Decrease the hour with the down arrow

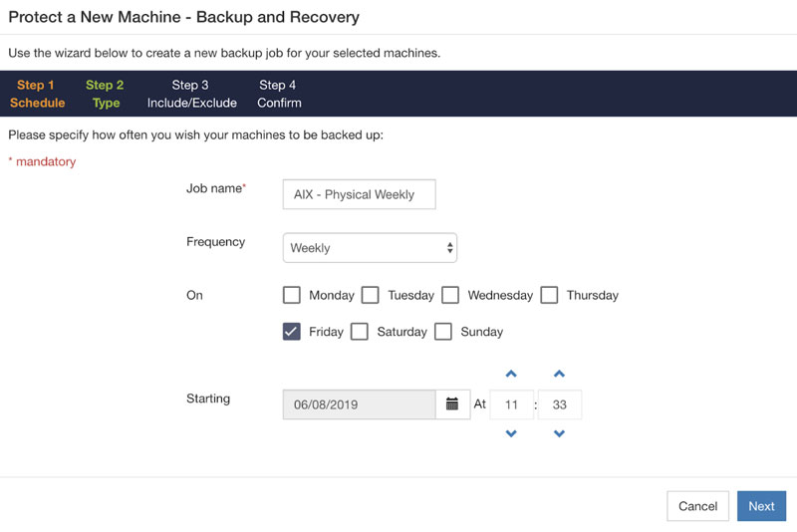511,433
